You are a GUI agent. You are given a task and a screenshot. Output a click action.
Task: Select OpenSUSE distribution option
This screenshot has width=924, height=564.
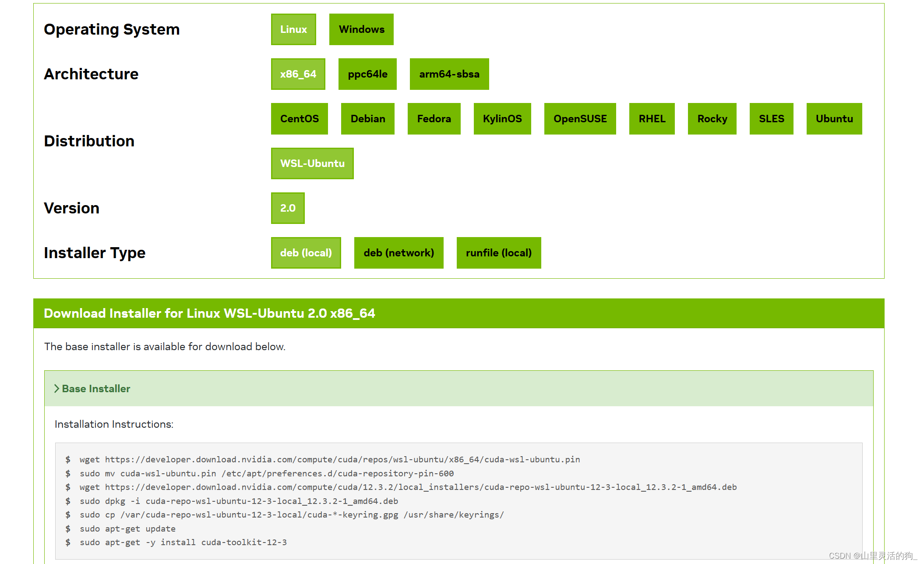coord(579,119)
